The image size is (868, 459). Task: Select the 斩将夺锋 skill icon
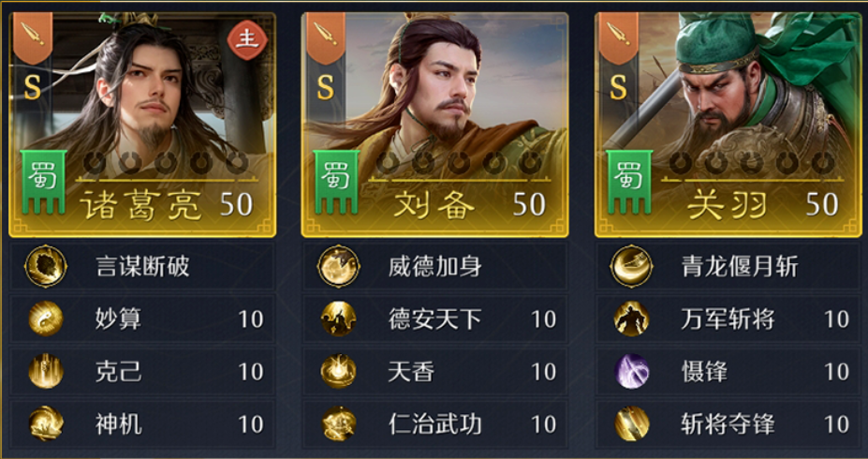coord(631,423)
